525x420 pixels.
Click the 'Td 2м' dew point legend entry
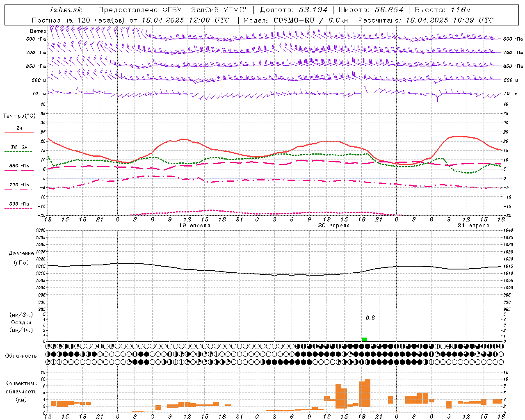pos(19,147)
